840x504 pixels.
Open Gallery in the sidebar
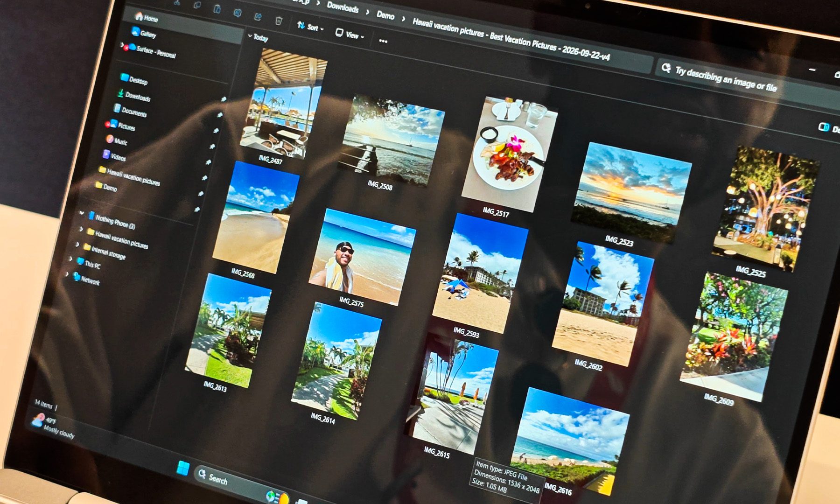tap(143, 33)
